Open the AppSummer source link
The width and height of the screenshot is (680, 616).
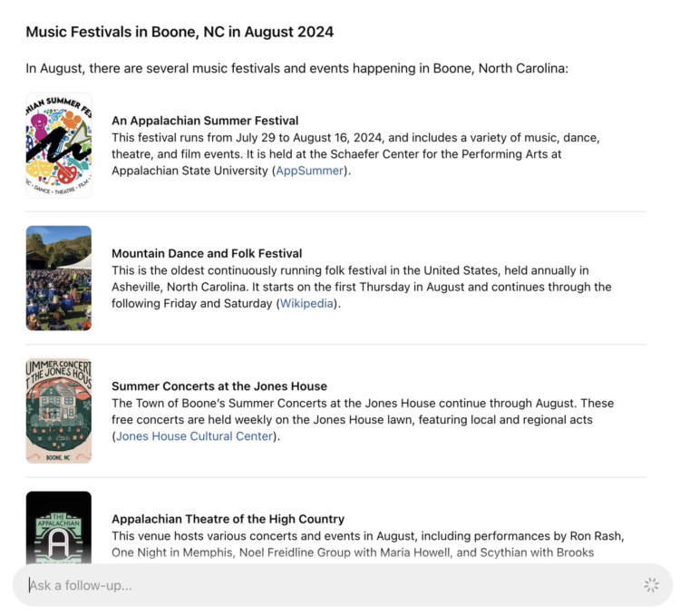[x=309, y=171]
